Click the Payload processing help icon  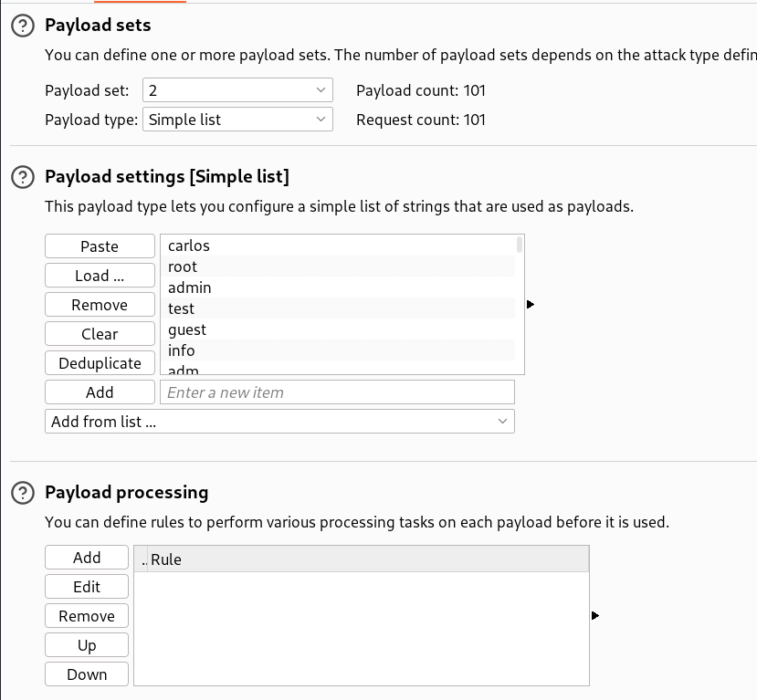tap(23, 492)
